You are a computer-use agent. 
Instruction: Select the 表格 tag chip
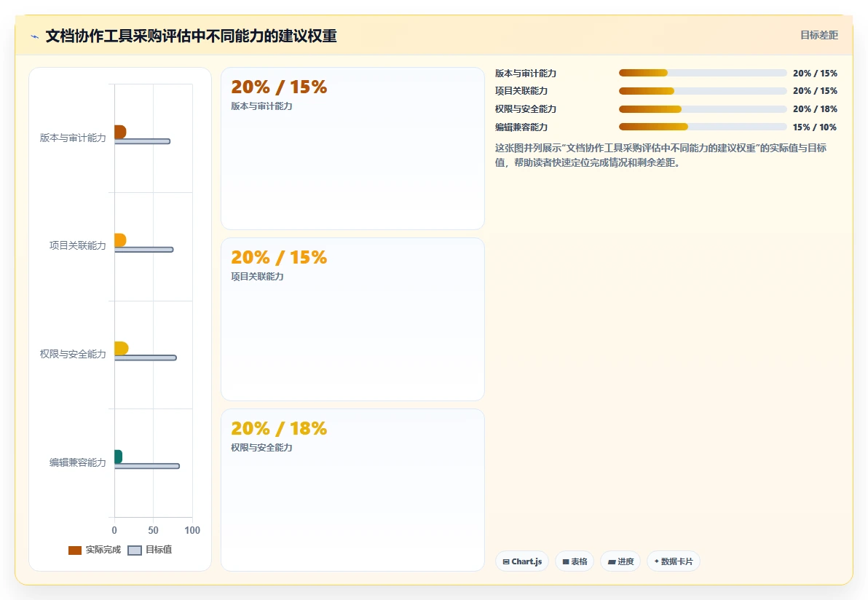[575, 561]
